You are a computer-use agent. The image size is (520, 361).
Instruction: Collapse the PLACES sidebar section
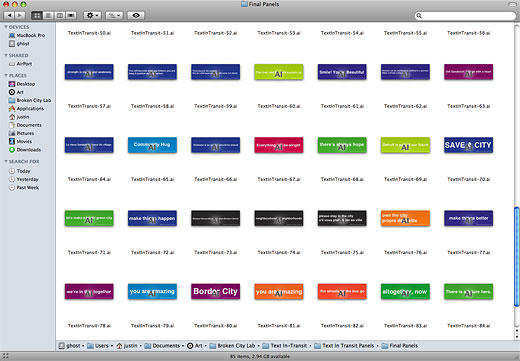(x=6, y=76)
